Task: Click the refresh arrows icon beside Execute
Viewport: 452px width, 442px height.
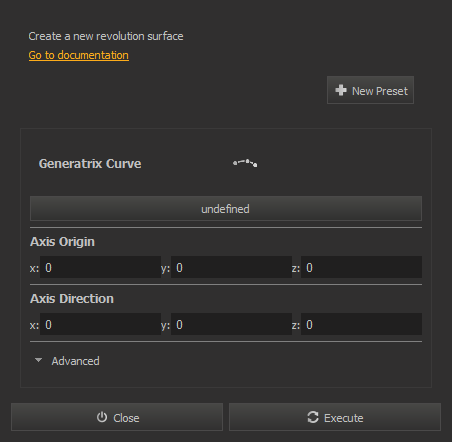Action: click(313, 417)
